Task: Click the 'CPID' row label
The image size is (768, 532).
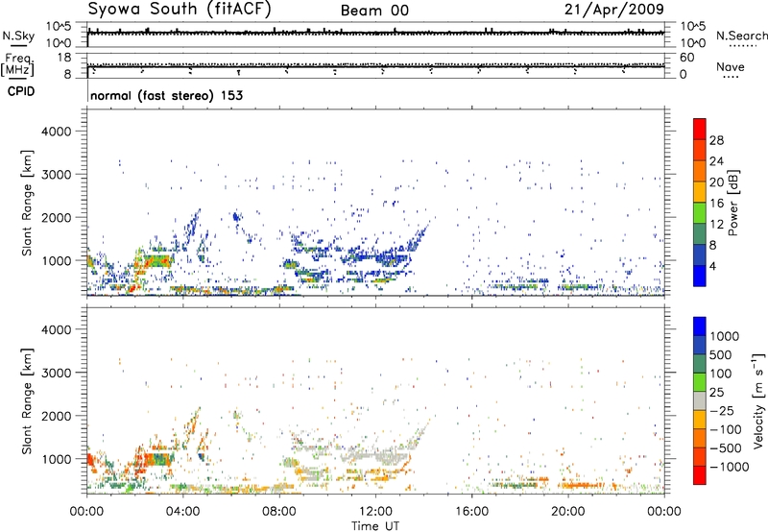Action: coord(21,91)
